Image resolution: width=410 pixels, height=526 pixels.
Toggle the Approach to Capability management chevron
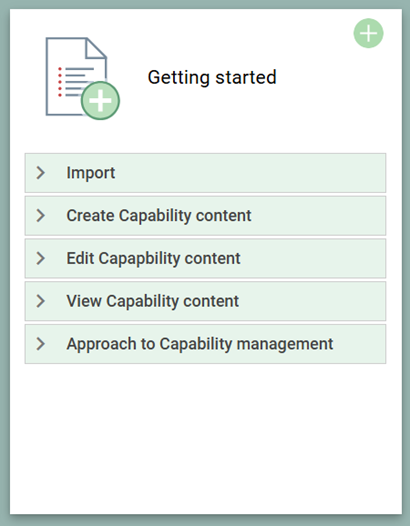pyautogui.click(x=41, y=344)
